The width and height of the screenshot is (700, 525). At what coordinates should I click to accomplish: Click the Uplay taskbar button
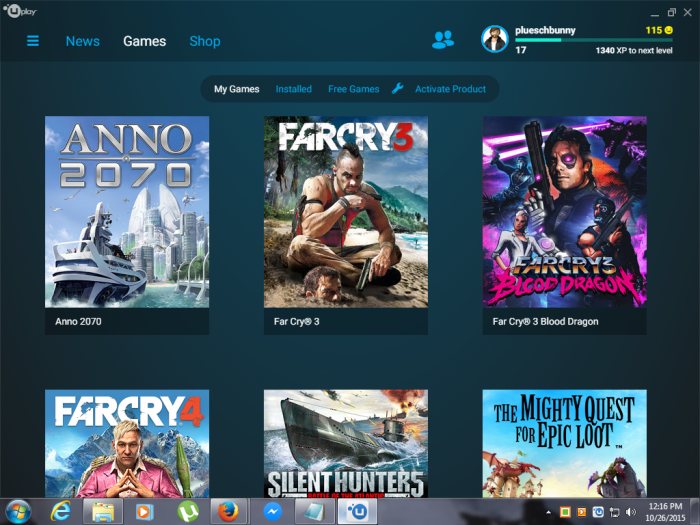click(357, 512)
